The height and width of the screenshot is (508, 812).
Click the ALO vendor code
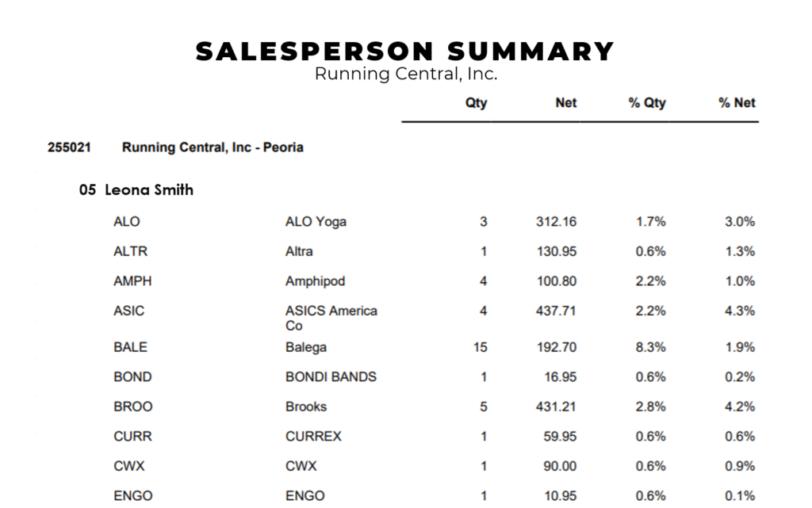coord(126,221)
